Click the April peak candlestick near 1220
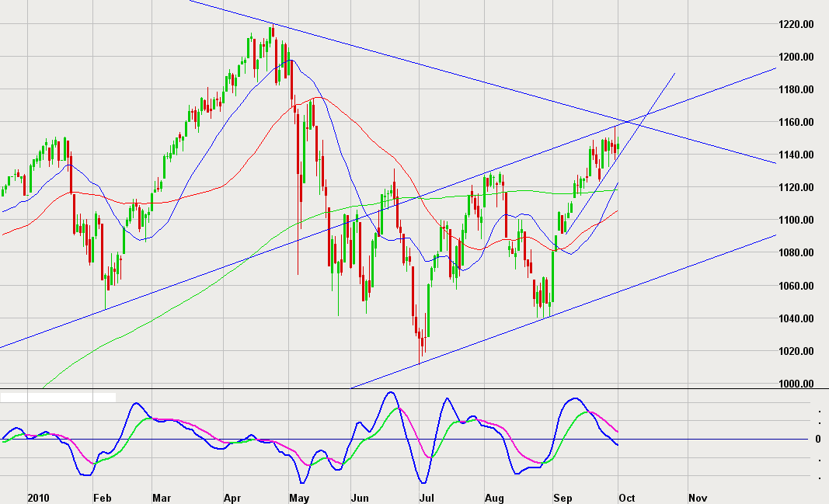The image size is (829, 504). 271,33
